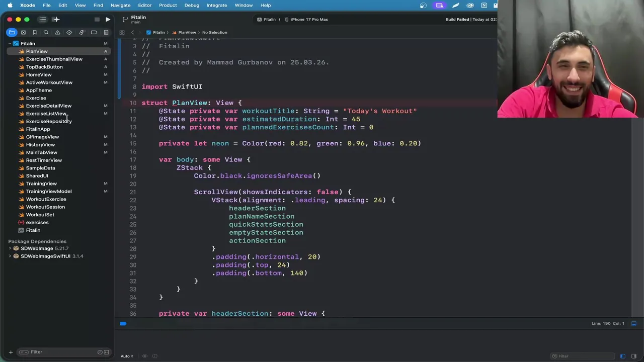Collapse the Fitalin project root

coord(10,44)
